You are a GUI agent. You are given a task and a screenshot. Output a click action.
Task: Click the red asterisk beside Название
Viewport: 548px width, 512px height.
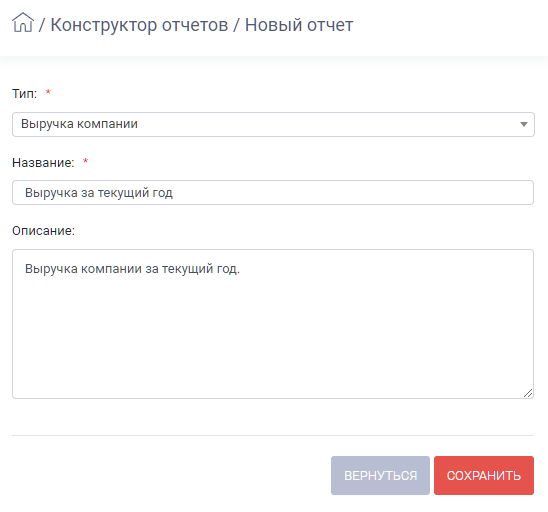coord(85,161)
